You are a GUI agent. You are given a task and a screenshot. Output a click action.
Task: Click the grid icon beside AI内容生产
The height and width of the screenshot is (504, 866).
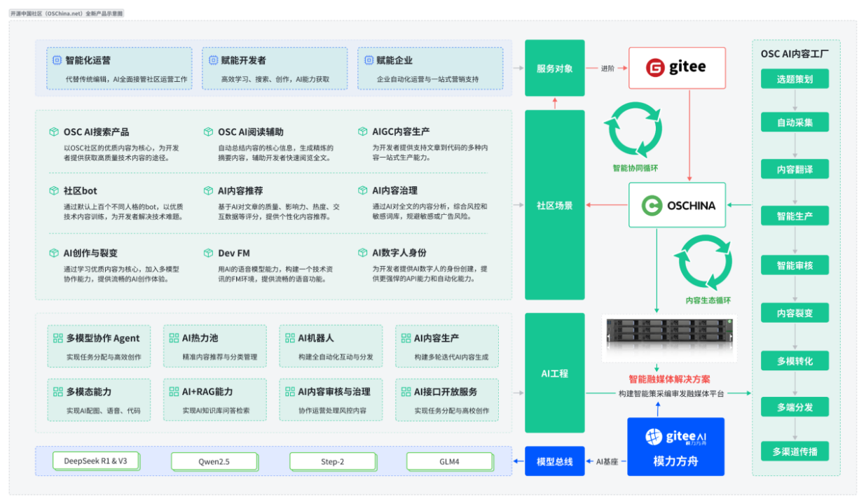(406, 338)
